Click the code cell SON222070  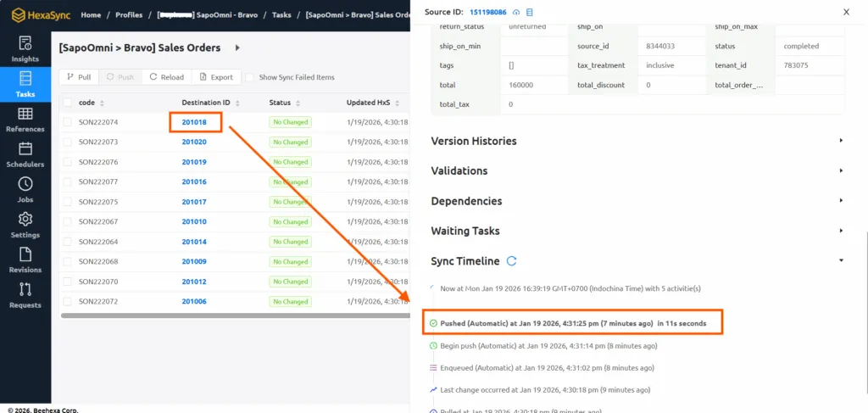[98, 282]
